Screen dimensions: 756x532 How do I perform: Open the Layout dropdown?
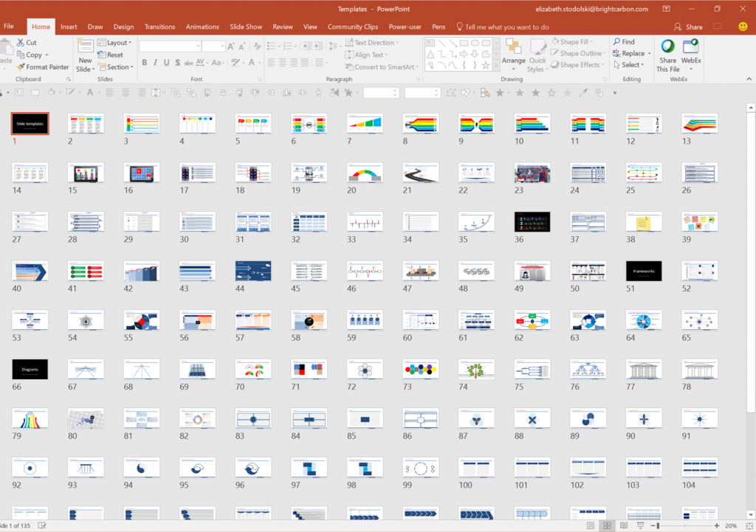pos(114,42)
